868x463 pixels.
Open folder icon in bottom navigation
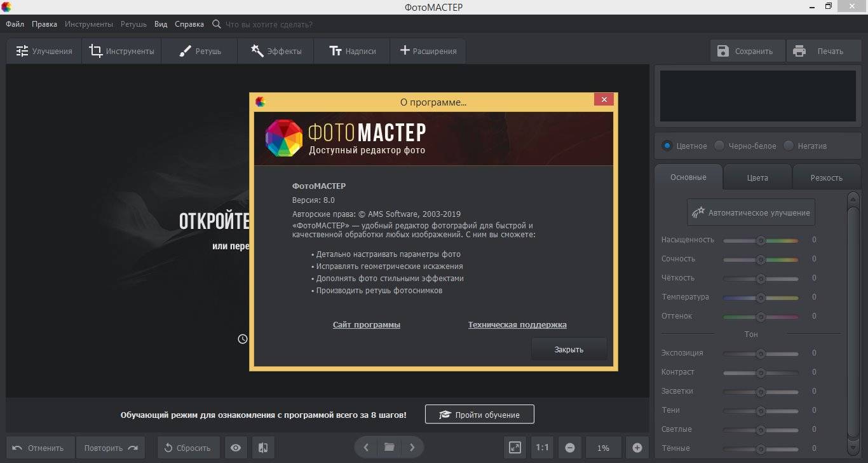pyautogui.click(x=389, y=448)
